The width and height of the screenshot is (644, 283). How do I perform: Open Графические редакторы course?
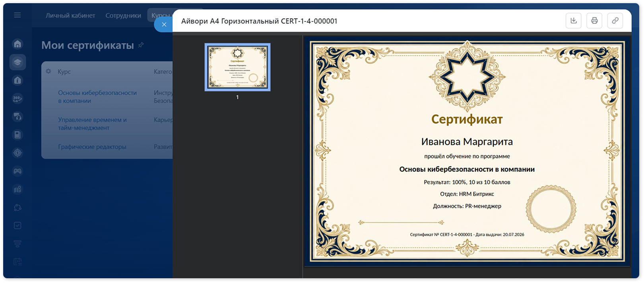92,147
